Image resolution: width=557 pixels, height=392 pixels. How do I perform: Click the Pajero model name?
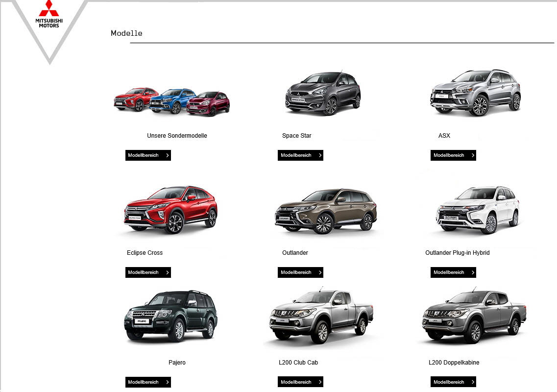pos(177,363)
